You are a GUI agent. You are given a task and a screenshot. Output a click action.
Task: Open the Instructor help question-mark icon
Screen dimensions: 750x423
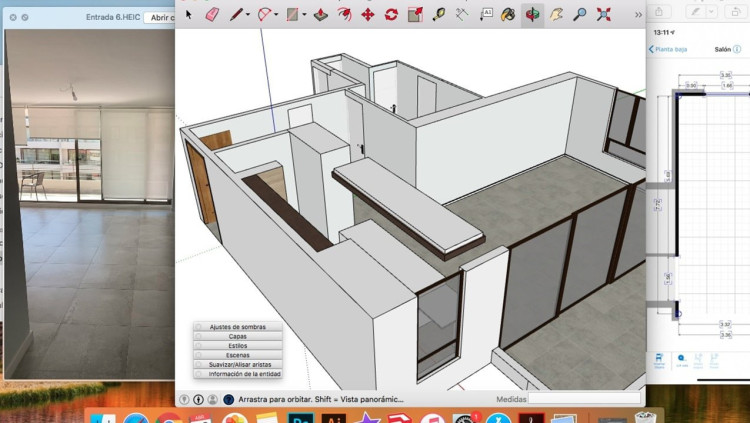(x=229, y=399)
